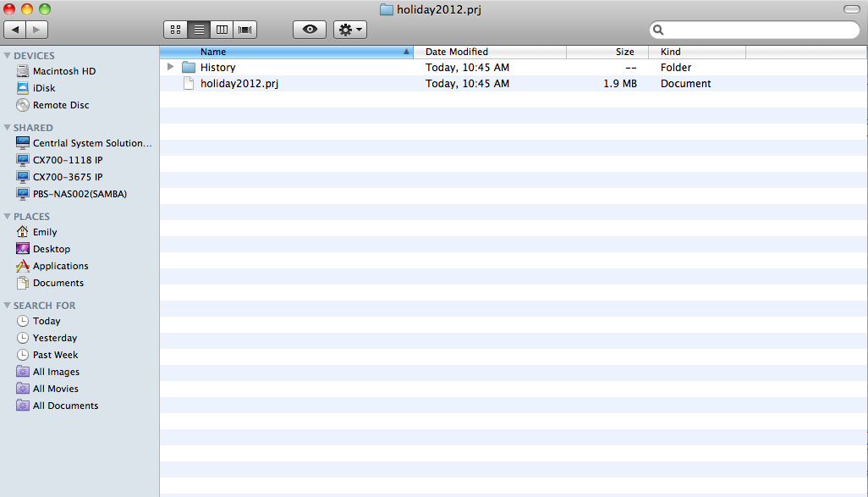868x497 pixels.
Task: Expand the History folder disclosure triangle
Action: (x=171, y=67)
